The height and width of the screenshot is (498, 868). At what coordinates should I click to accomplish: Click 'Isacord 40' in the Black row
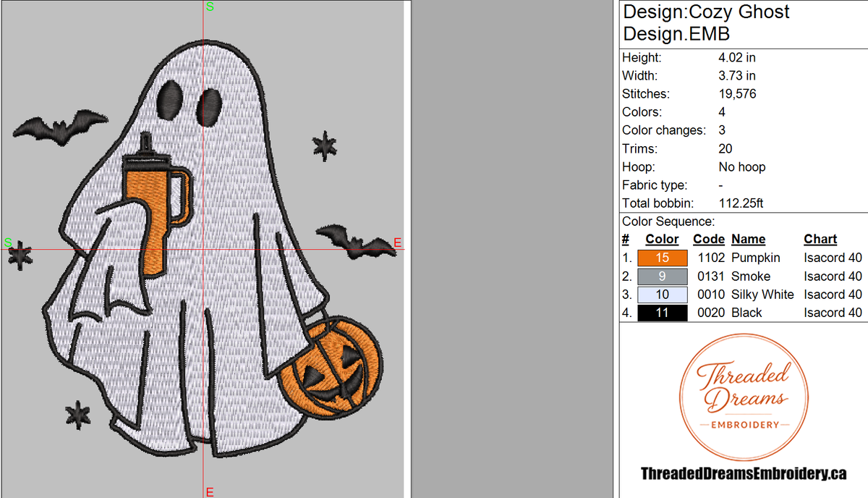833,313
